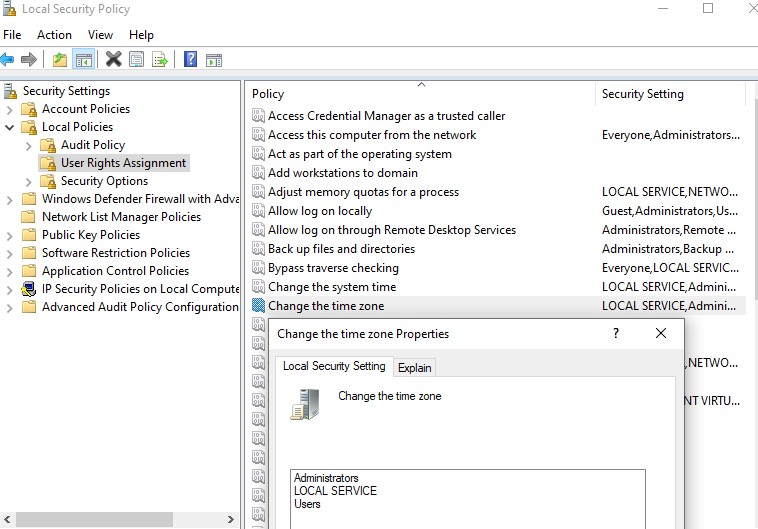
Task: Open the View menu
Action: click(100, 35)
